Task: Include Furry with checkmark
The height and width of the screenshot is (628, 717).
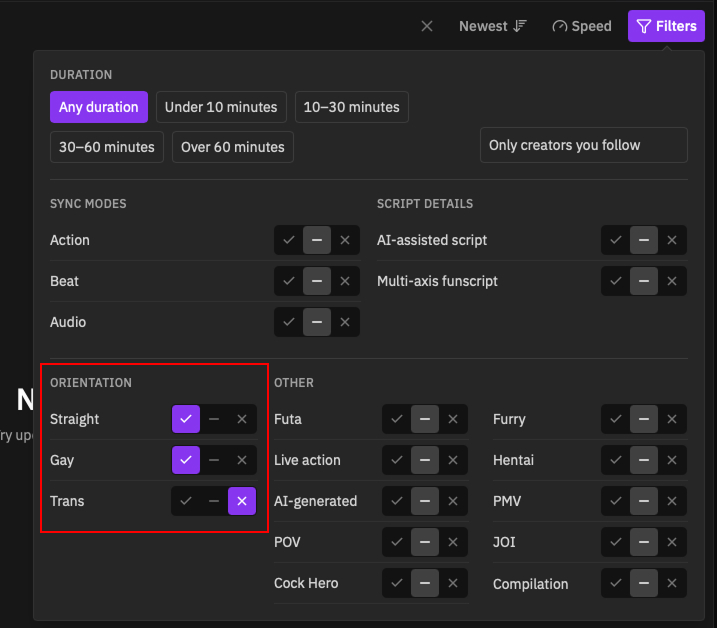Action: pyautogui.click(x=615, y=419)
